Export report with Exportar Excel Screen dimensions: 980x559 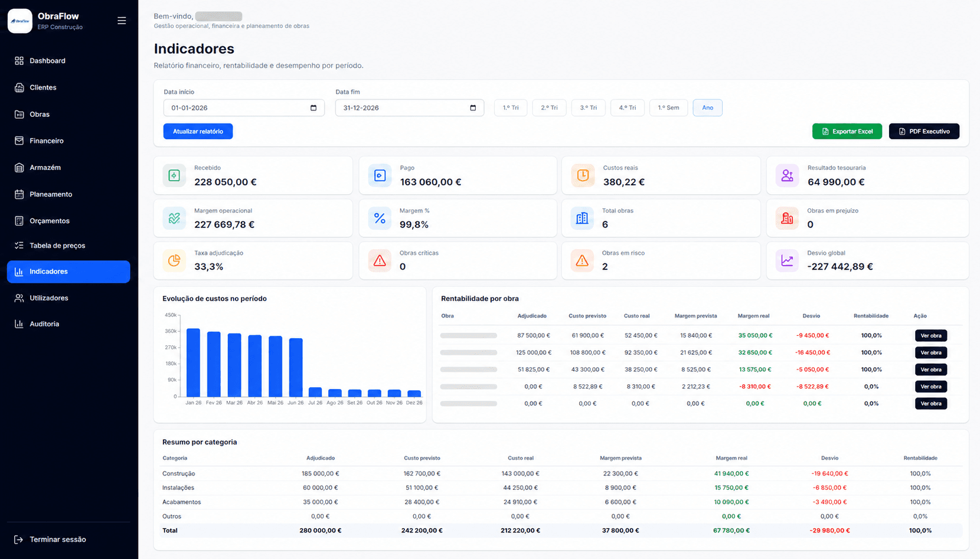pos(847,131)
